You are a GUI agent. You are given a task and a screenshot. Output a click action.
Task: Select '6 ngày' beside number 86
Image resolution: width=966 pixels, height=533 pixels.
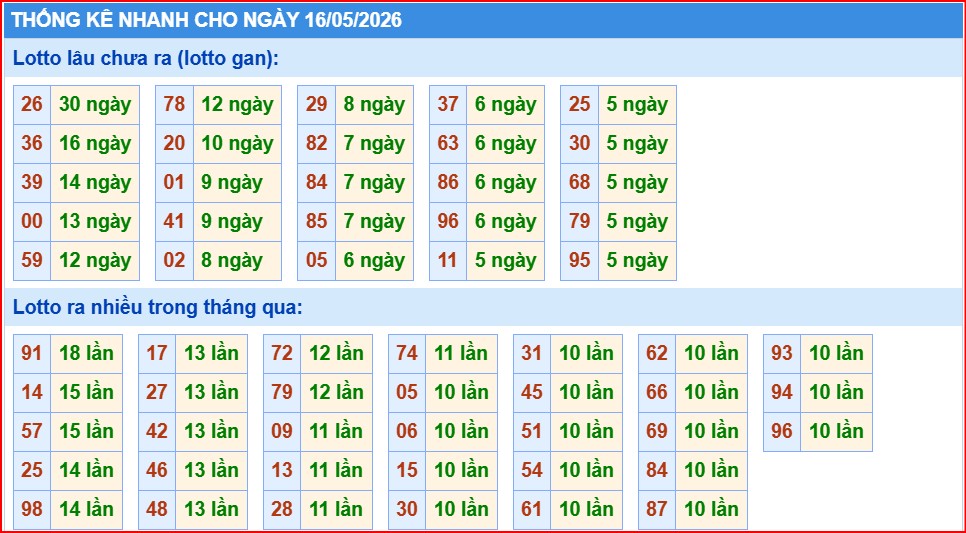[505, 182]
